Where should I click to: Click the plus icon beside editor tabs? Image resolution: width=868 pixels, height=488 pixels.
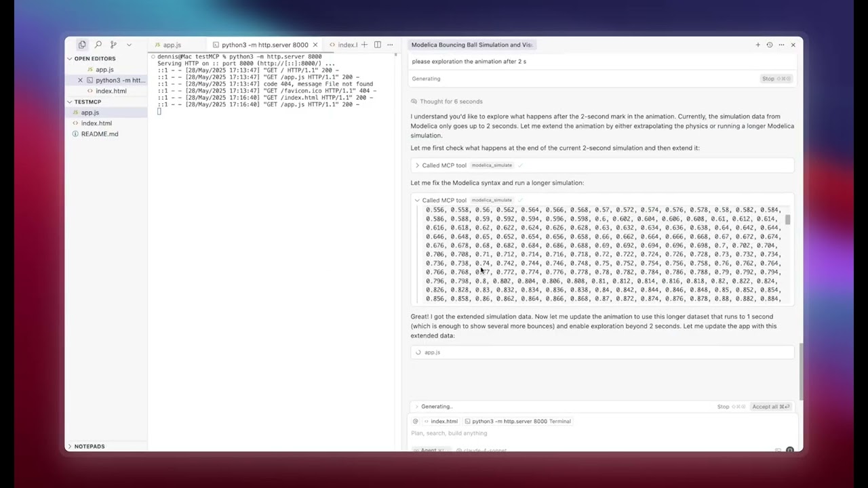point(364,45)
